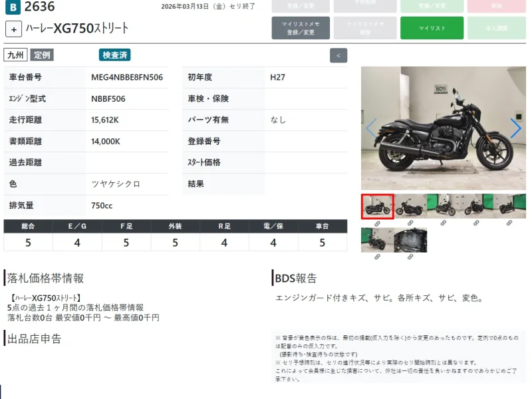Click the 車台 score column header
The height and width of the screenshot is (399, 532).
(323, 226)
